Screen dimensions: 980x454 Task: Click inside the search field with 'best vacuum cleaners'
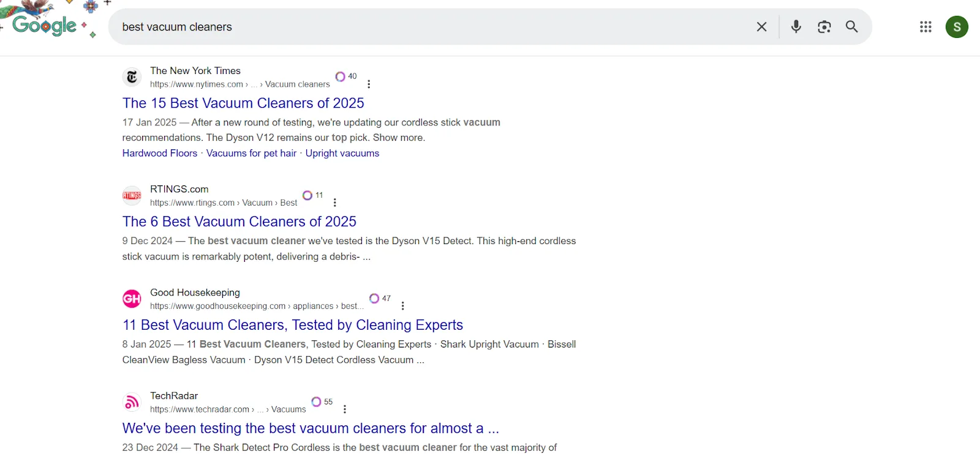[429, 27]
